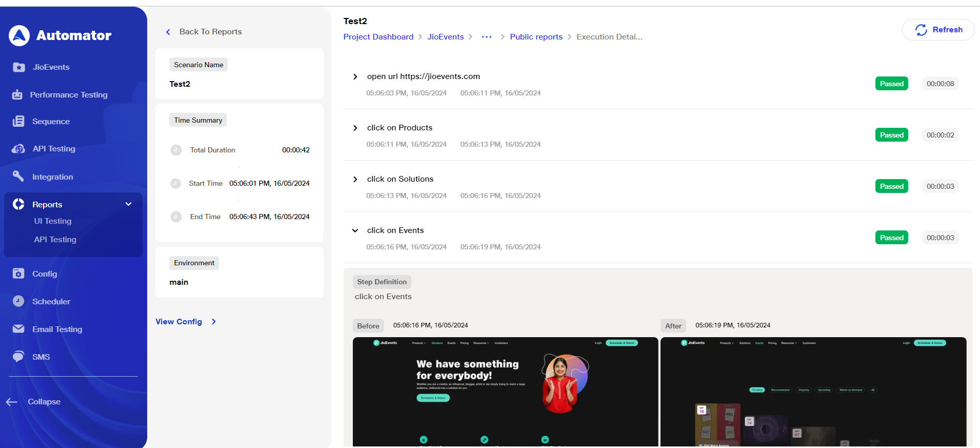
Task: Open the View Config link
Action: click(179, 322)
